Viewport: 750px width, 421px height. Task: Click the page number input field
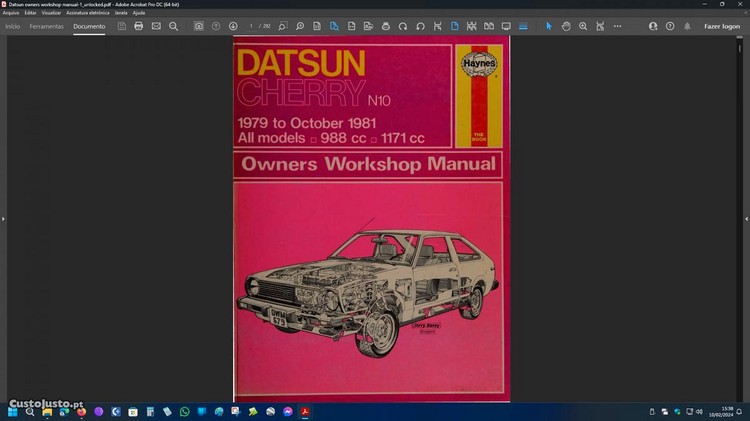tap(252, 26)
